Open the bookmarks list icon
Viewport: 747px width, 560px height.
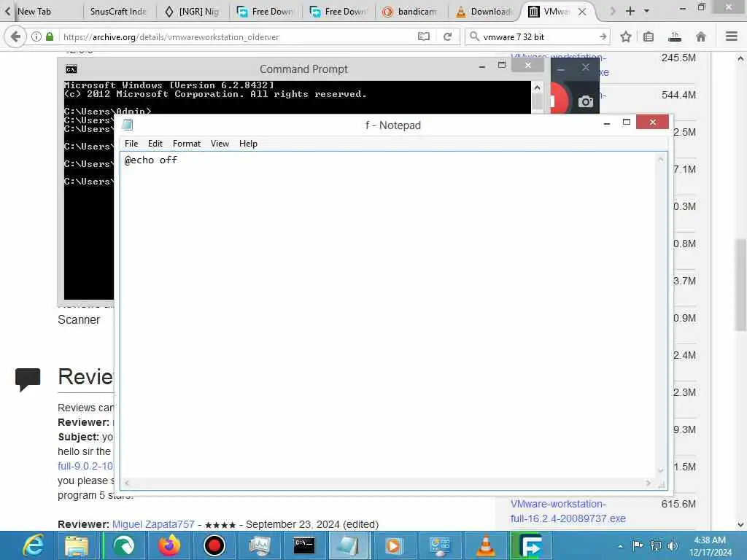point(649,36)
